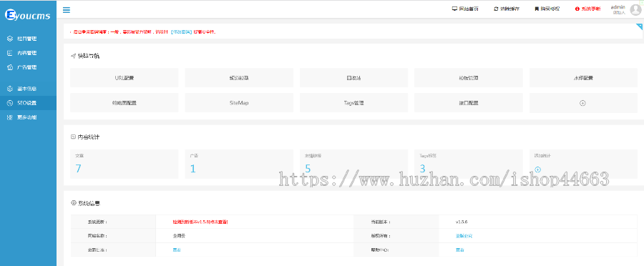Open 网站首页 from the top bar

469,9
